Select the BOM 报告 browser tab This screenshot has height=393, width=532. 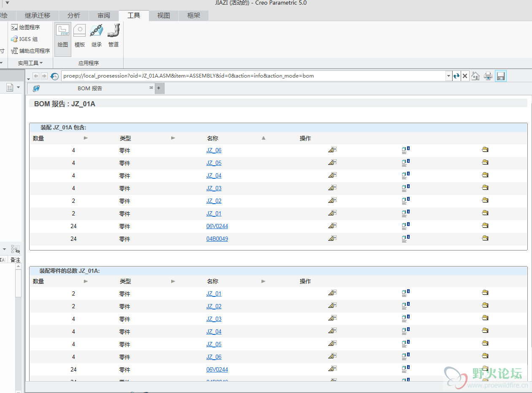click(90, 89)
